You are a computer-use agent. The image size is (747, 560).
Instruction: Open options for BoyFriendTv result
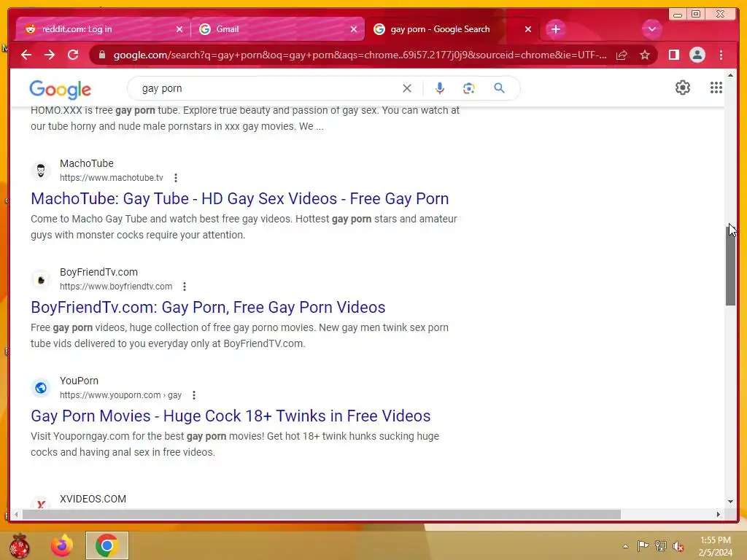[x=185, y=286]
